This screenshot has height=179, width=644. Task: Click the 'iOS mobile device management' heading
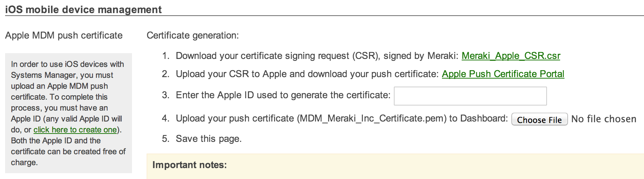[x=83, y=9]
